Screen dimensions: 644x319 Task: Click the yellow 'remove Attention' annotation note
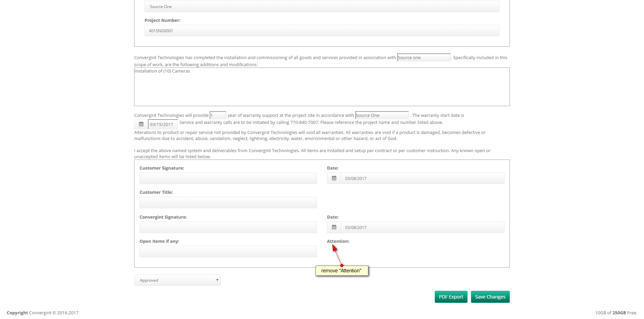tap(341, 271)
